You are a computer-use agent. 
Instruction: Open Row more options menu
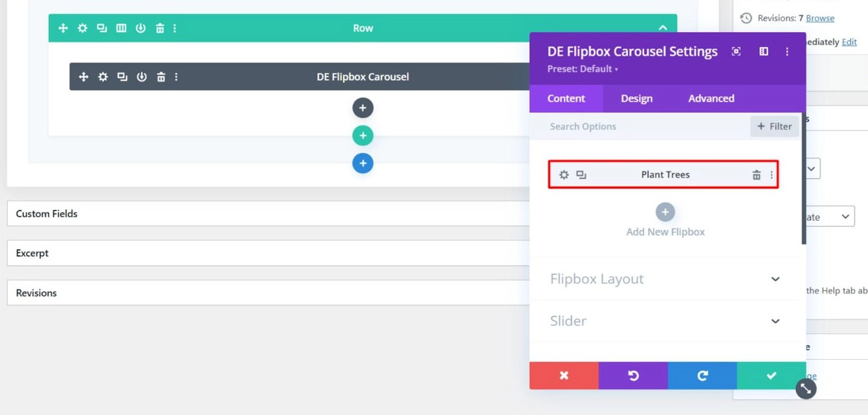point(175,28)
